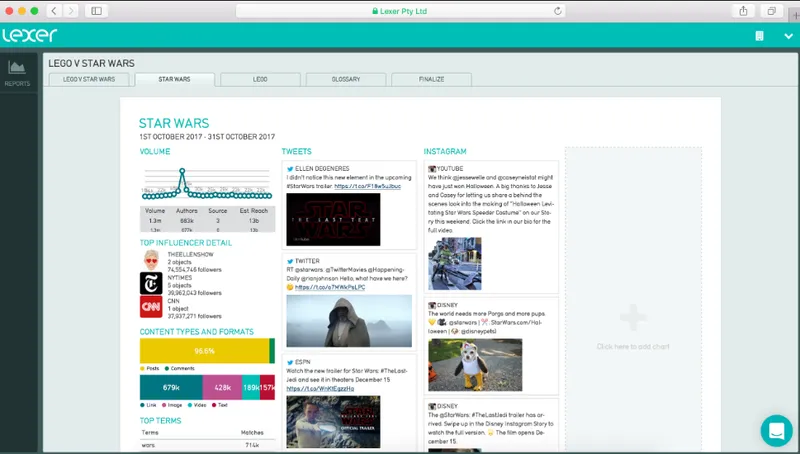The height and width of the screenshot is (454, 800).
Task: Click the yellow Posts bar segment
Action: tap(204, 351)
